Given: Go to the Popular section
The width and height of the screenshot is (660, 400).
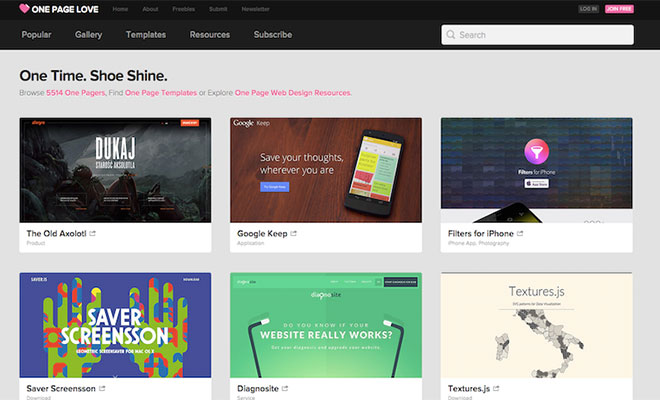Looking at the screenshot, I should click(x=36, y=35).
